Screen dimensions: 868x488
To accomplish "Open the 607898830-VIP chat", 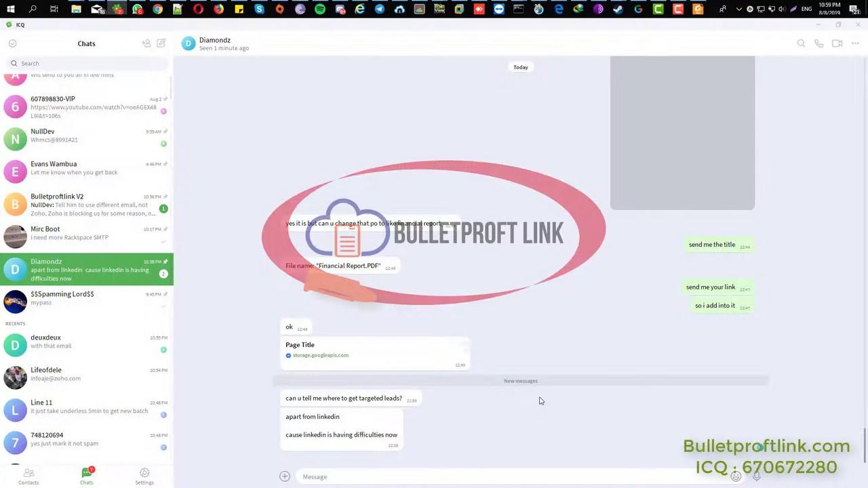I will [87, 106].
